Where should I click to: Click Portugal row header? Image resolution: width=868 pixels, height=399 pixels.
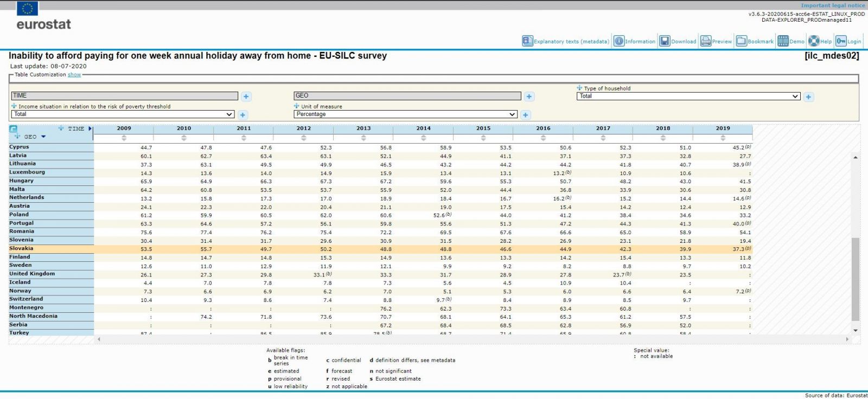tap(52, 223)
